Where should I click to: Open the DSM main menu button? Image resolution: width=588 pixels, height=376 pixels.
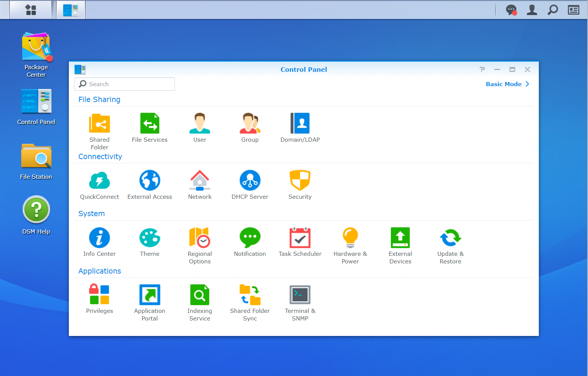tap(31, 10)
